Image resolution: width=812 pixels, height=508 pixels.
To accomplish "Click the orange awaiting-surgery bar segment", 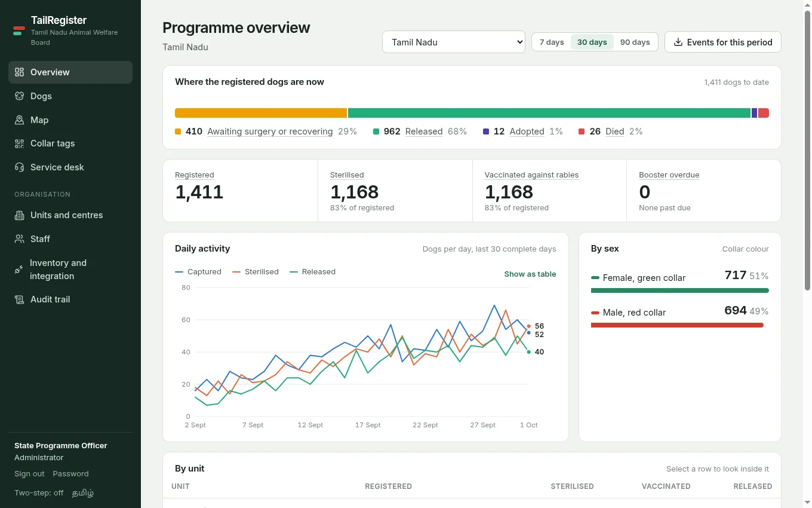I will [261, 113].
